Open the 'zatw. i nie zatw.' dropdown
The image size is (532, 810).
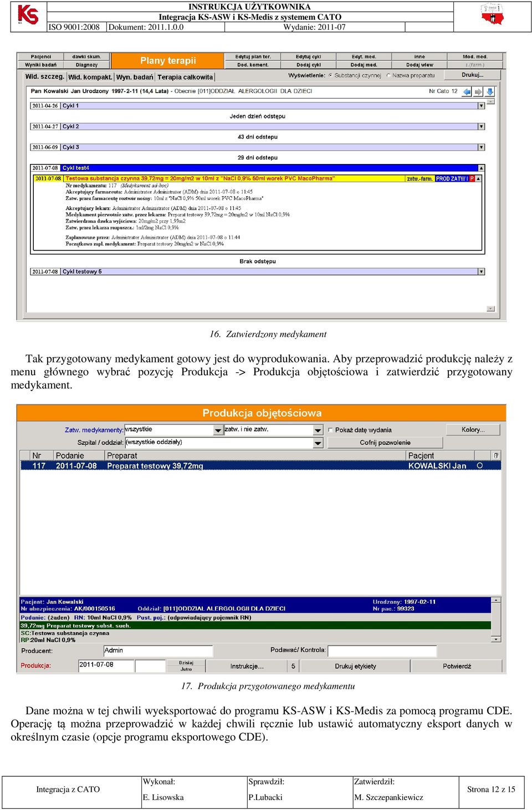point(318,430)
